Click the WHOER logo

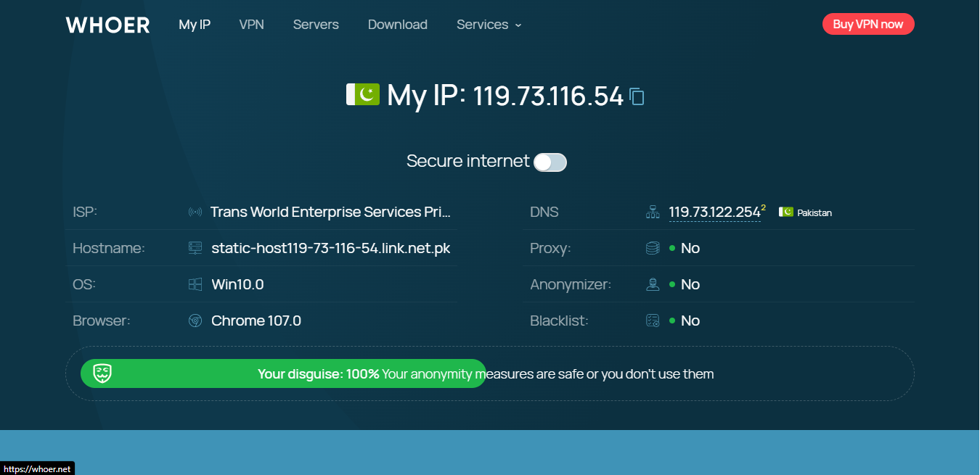coord(107,25)
